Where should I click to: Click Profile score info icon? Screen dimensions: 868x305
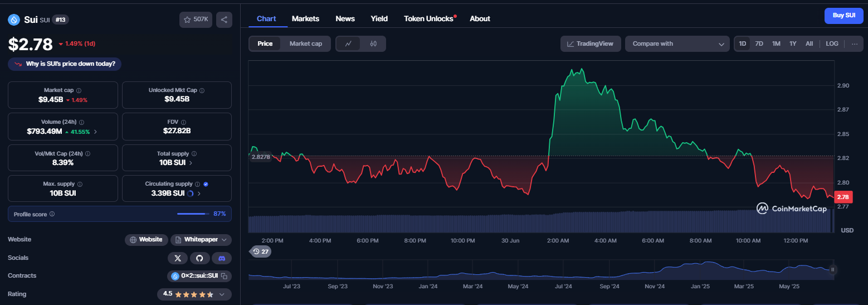[52, 214]
